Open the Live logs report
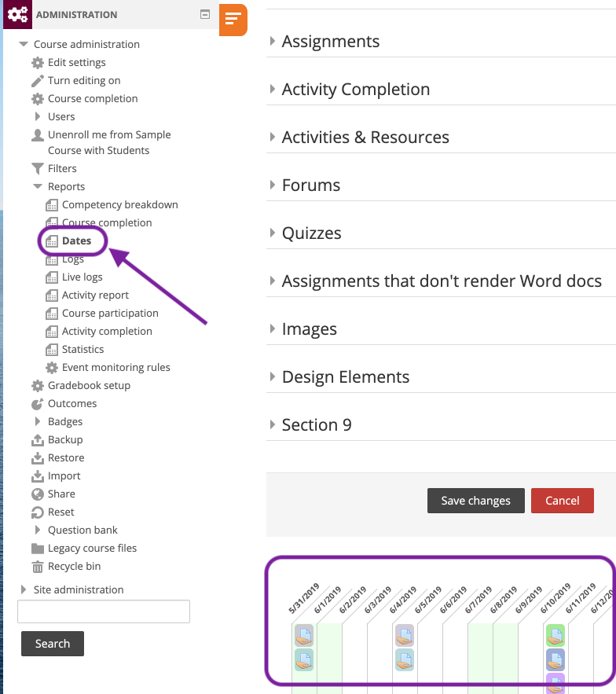 pos(82,277)
